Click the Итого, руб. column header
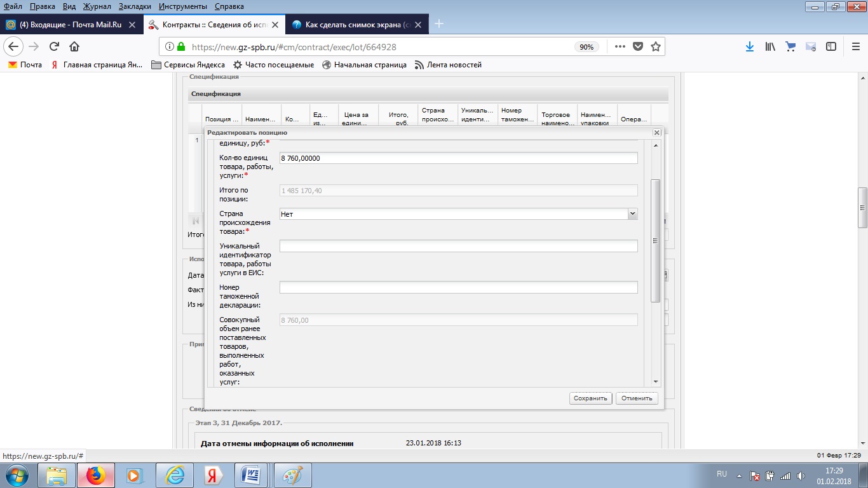This screenshot has width=868, height=488. click(x=398, y=114)
